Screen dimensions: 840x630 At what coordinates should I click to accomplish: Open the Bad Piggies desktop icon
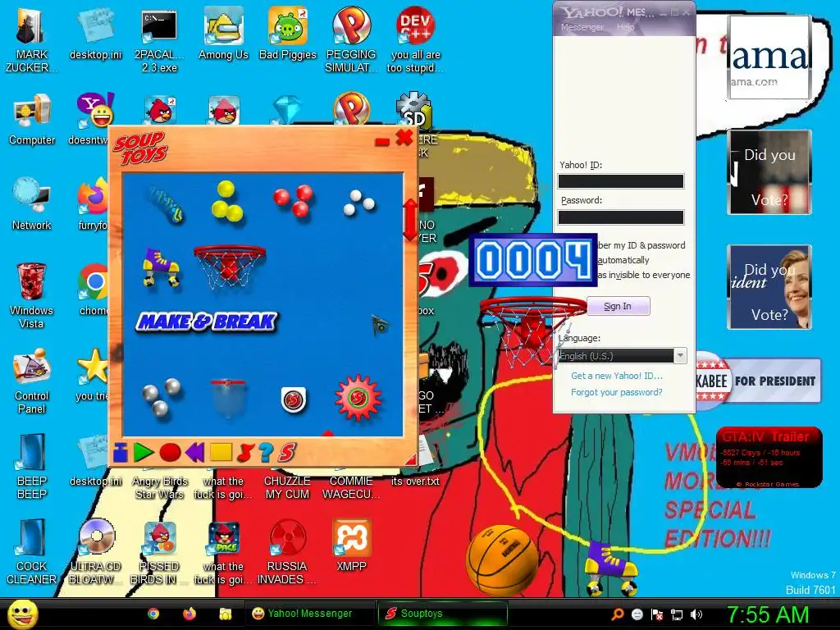click(x=288, y=33)
